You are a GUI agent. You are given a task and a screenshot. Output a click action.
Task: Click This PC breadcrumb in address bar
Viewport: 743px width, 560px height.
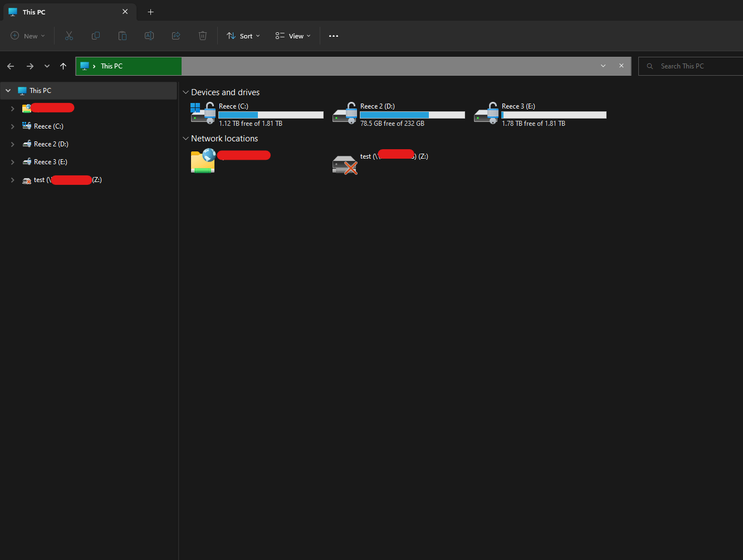click(111, 66)
